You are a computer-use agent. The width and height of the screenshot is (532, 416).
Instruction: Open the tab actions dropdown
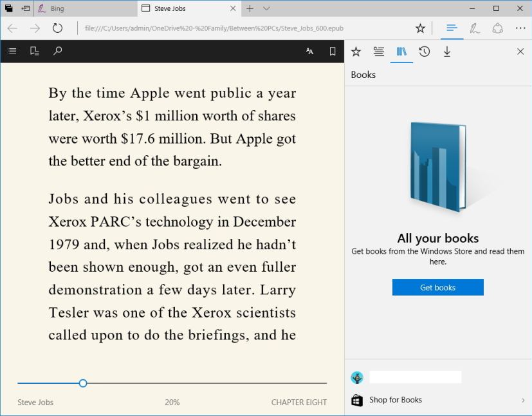click(266, 9)
